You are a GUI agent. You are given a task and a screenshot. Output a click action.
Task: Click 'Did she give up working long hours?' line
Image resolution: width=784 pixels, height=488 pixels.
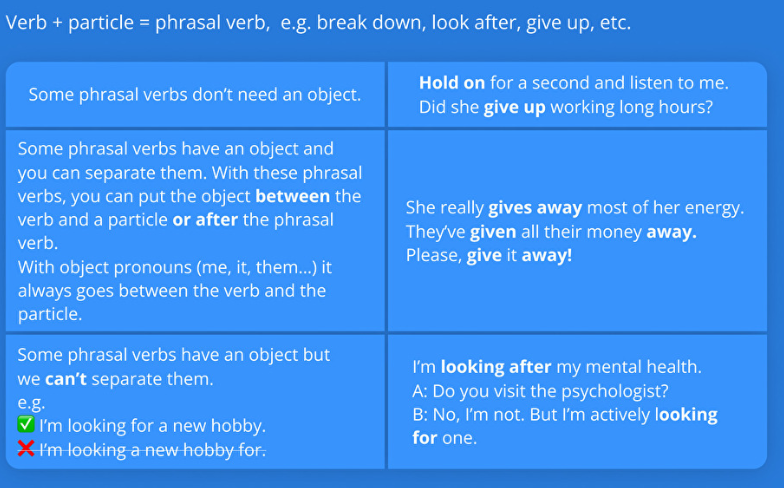coord(566,107)
